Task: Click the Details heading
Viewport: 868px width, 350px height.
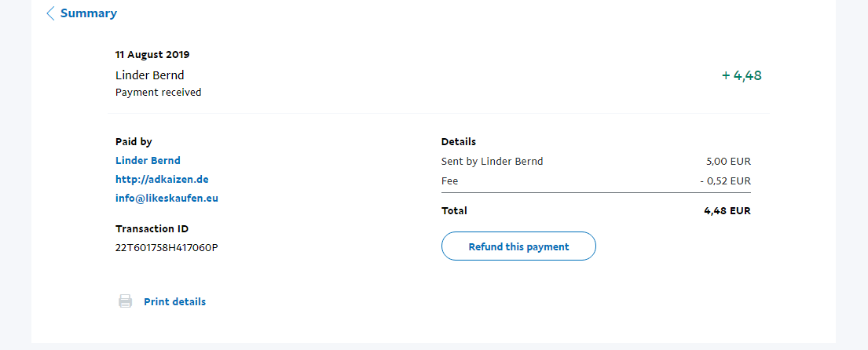Action: (459, 142)
